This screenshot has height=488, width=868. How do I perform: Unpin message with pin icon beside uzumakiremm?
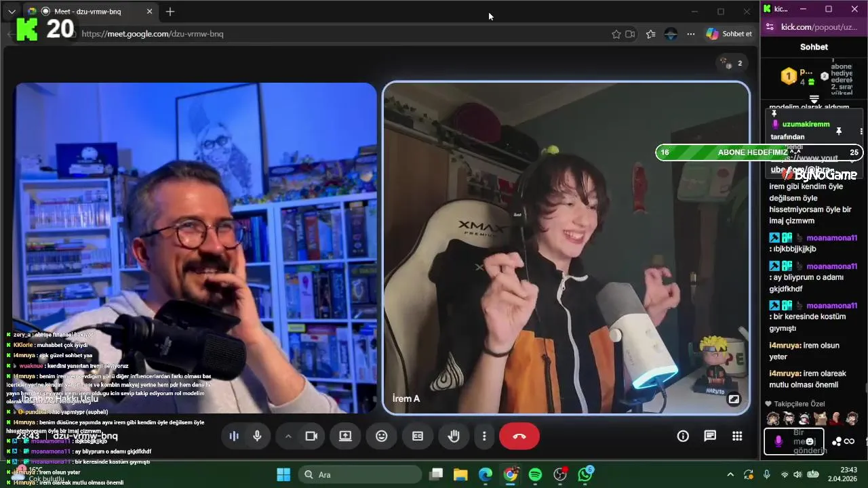pos(839,131)
